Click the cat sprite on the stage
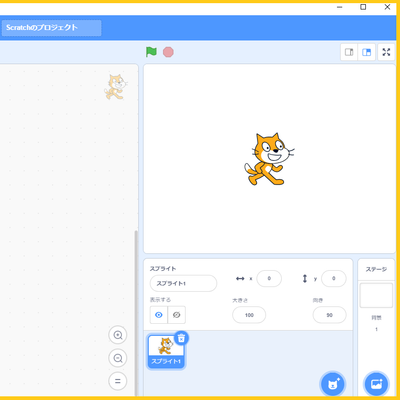Viewport: 400px width, 400px height. (x=269, y=159)
